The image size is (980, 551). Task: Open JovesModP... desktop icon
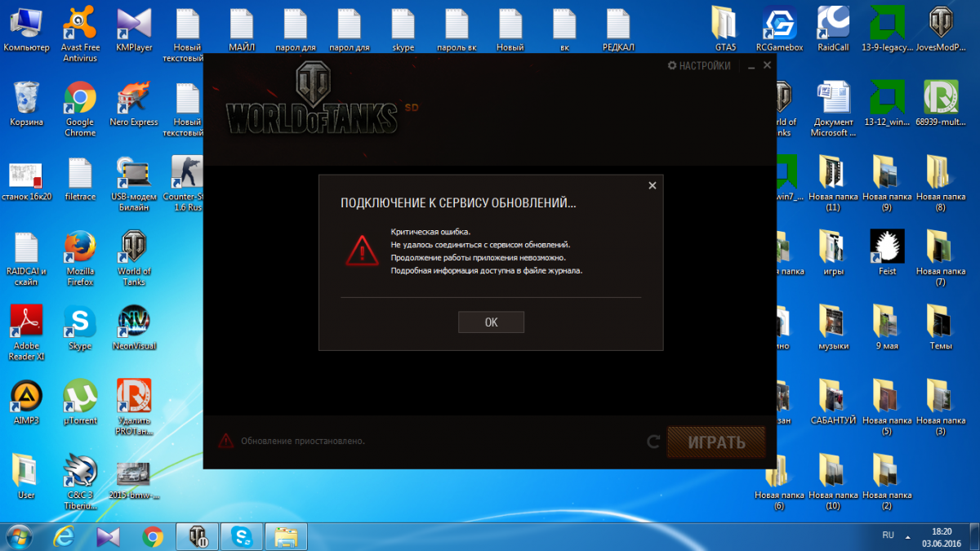(x=941, y=30)
